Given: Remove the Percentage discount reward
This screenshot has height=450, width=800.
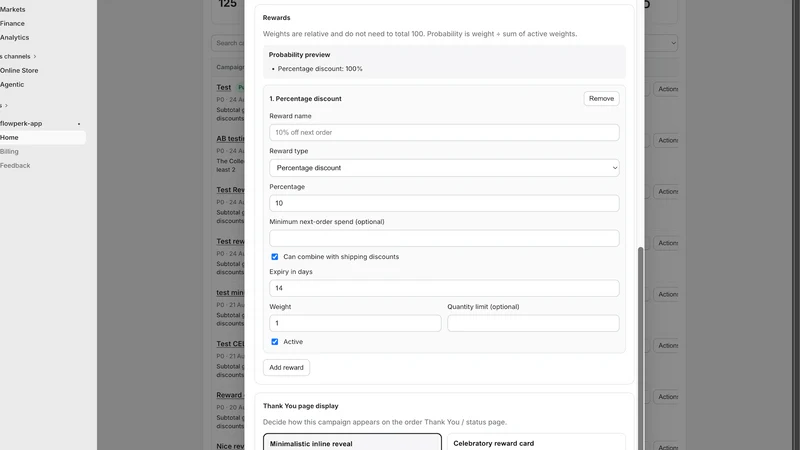Looking at the screenshot, I should (x=601, y=98).
